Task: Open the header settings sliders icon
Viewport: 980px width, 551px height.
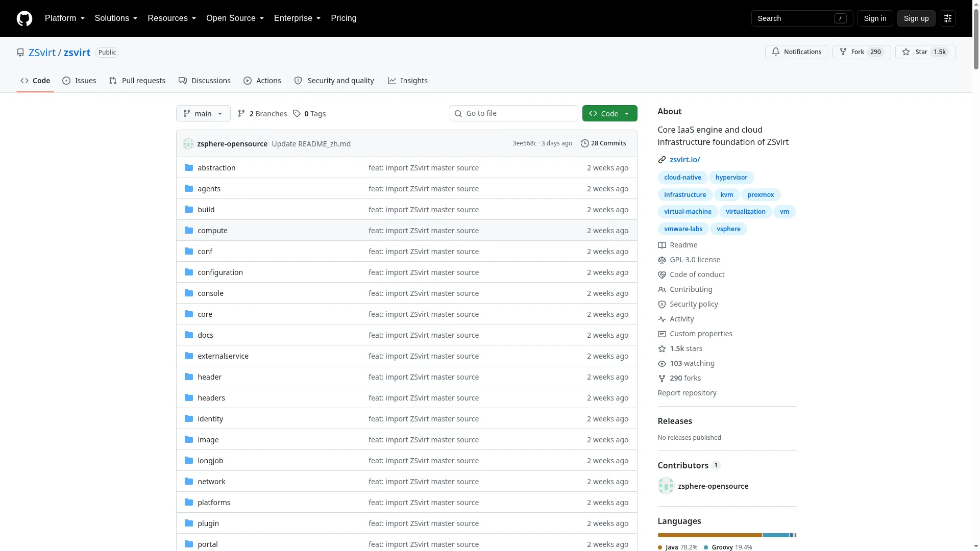Action: (x=948, y=18)
